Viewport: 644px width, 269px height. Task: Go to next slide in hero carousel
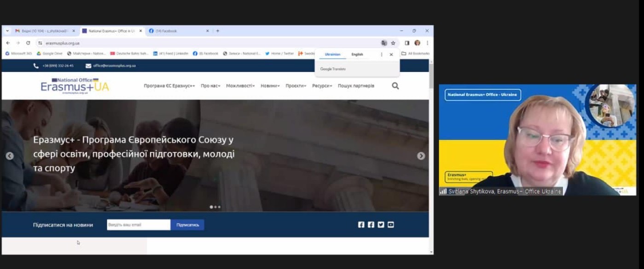pos(421,156)
